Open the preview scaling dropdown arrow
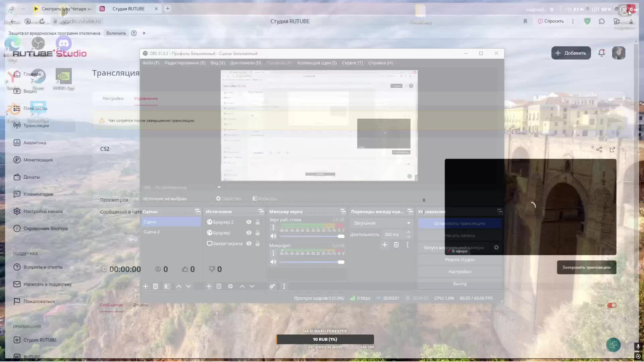644x362 pixels. (219, 187)
